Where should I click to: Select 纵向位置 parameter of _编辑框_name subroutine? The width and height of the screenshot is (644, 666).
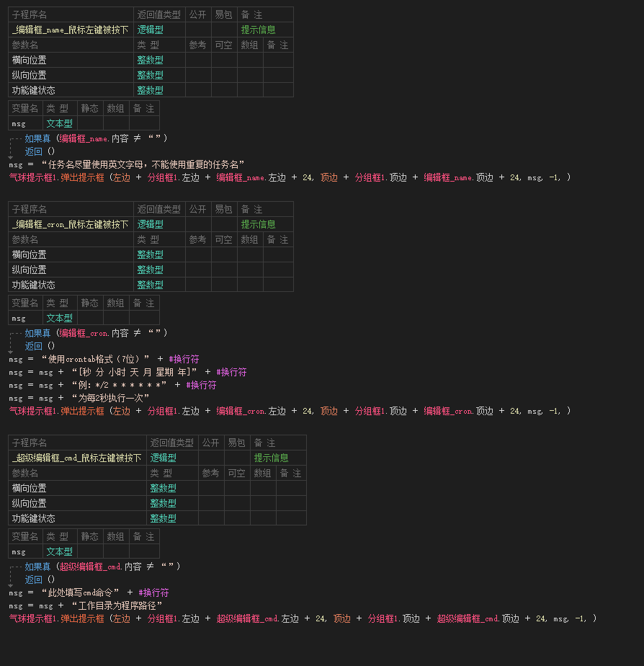[29, 75]
